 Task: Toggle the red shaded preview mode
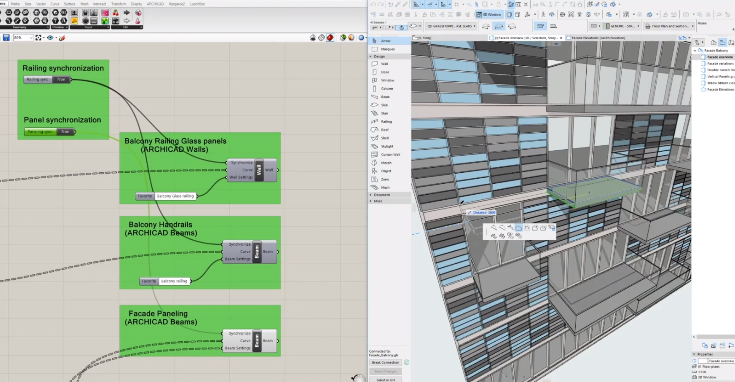pos(330,37)
